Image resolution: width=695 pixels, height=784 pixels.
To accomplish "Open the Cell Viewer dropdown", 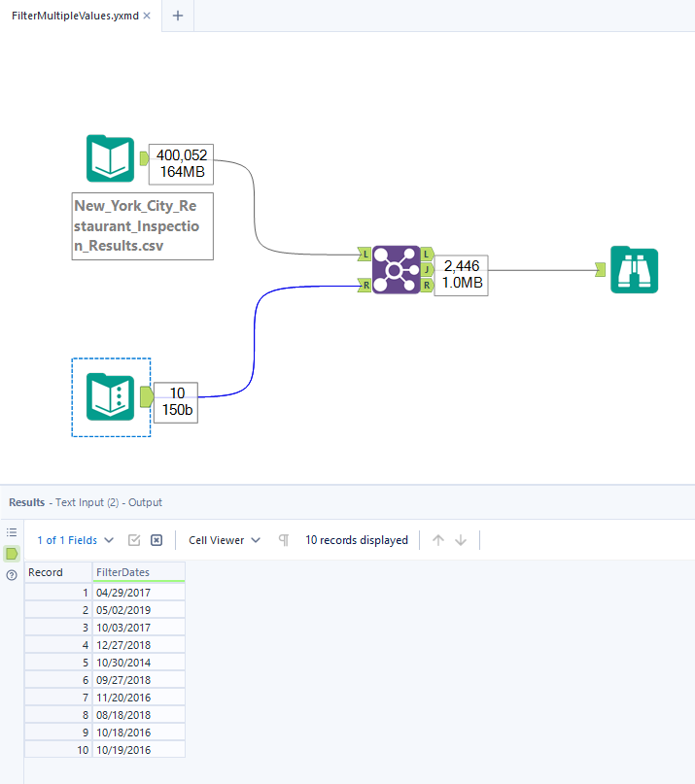I will (225, 540).
